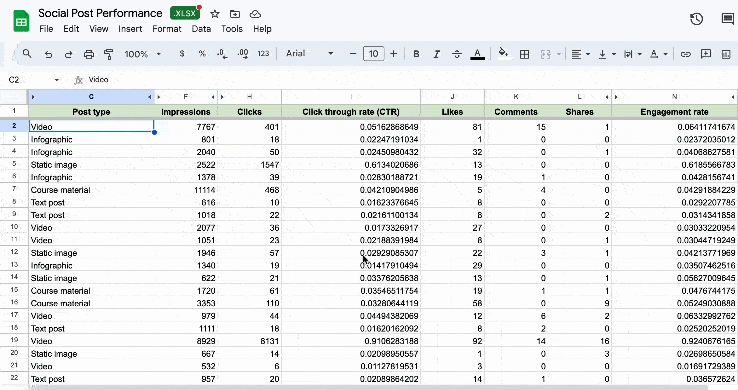738x390 pixels.
Task: Open the View menu
Action: 98,29
